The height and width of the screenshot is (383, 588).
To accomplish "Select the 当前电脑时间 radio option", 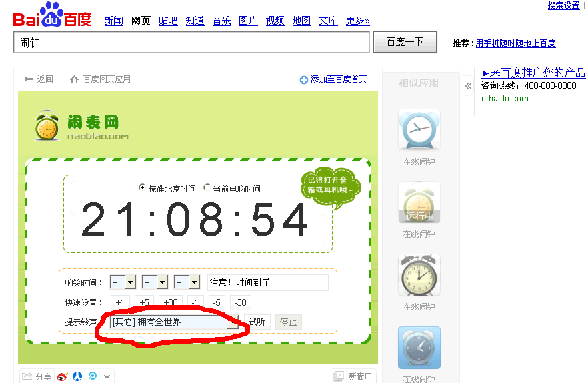I will 207,187.
